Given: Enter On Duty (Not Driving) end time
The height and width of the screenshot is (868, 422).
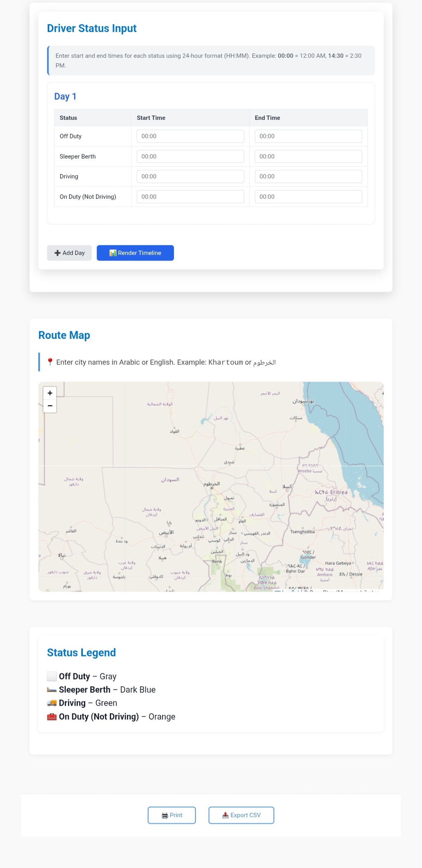Looking at the screenshot, I should [x=308, y=196].
